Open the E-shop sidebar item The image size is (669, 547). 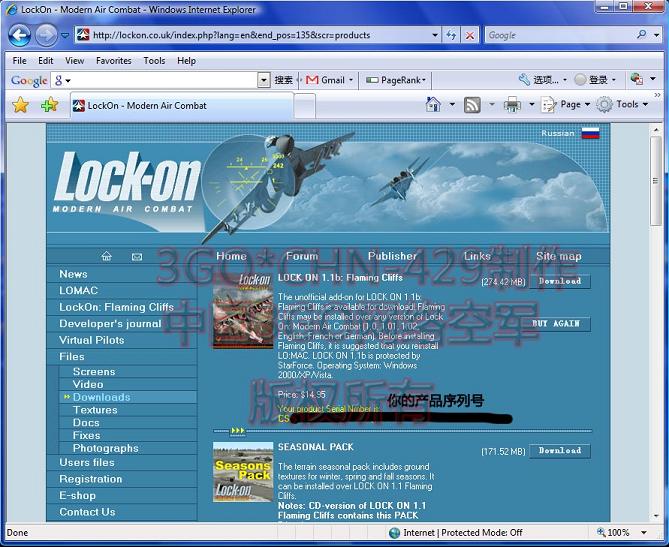point(77,495)
